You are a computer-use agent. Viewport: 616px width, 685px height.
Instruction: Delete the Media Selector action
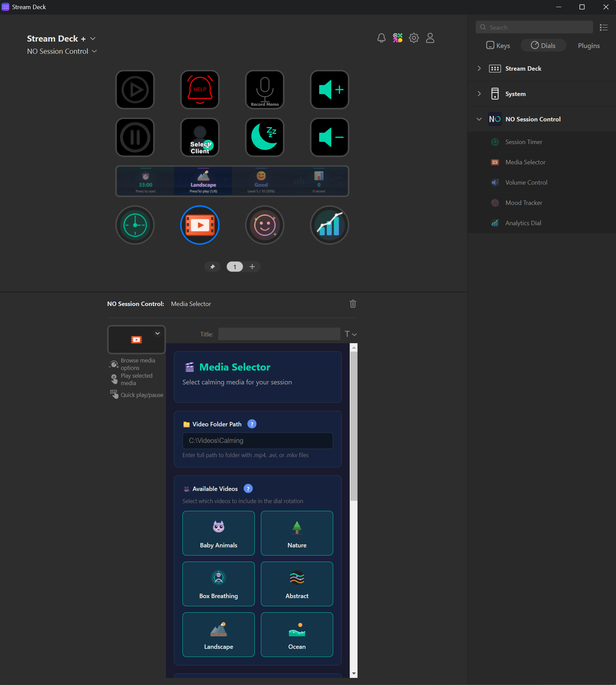(x=353, y=304)
